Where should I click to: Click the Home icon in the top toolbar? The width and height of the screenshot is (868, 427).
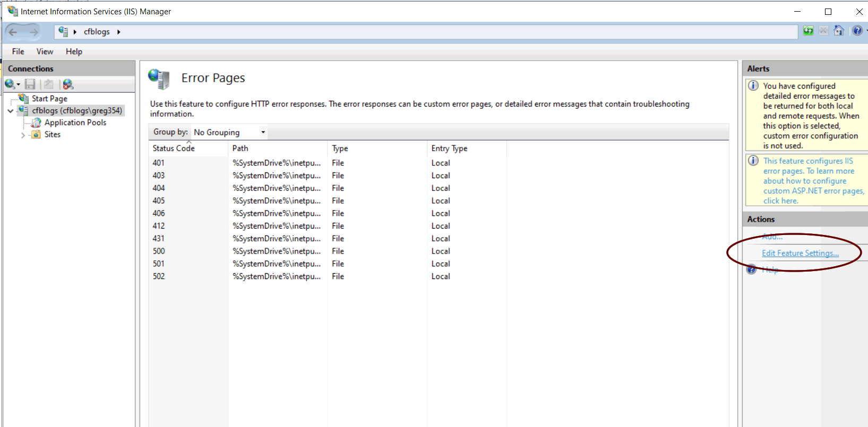(x=839, y=31)
